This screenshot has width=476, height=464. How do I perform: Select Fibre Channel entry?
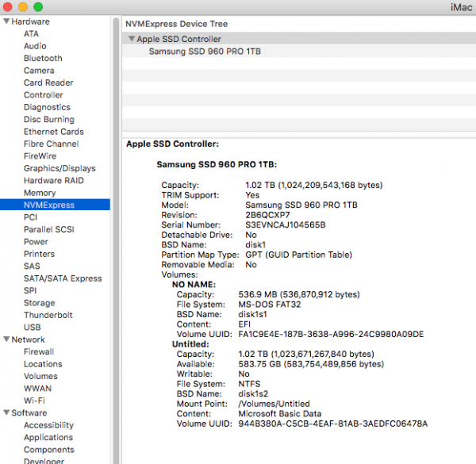click(52, 144)
